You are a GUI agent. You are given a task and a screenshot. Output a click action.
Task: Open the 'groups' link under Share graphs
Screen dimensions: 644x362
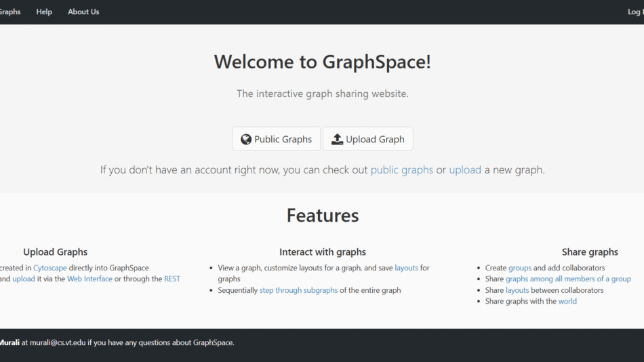[520, 268]
